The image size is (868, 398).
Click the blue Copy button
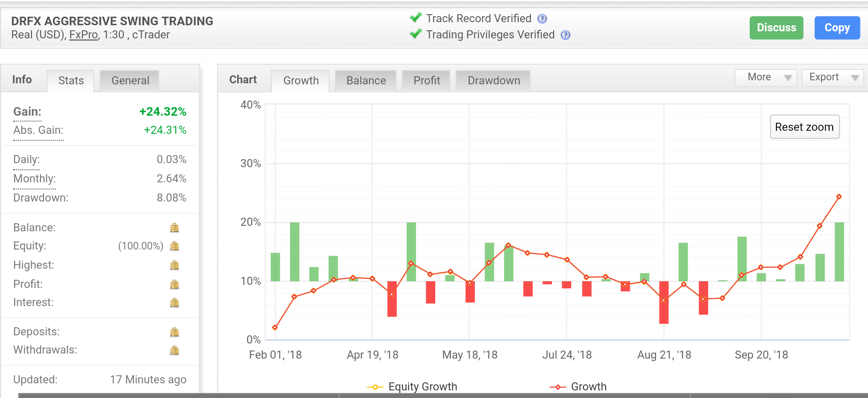pyautogui.click(x=837, y=28)
